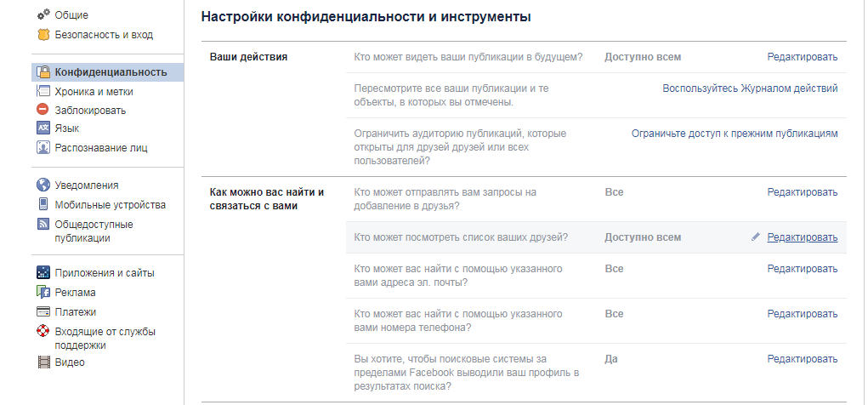
Task: Open Хроника и метки settings section
Action: click(94, 91)
